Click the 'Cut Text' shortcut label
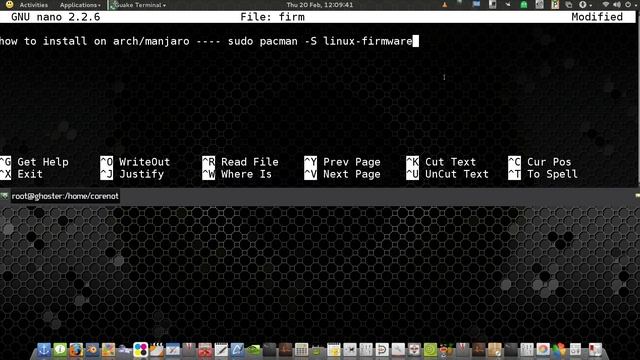640x360 pixels. point(451,162)
